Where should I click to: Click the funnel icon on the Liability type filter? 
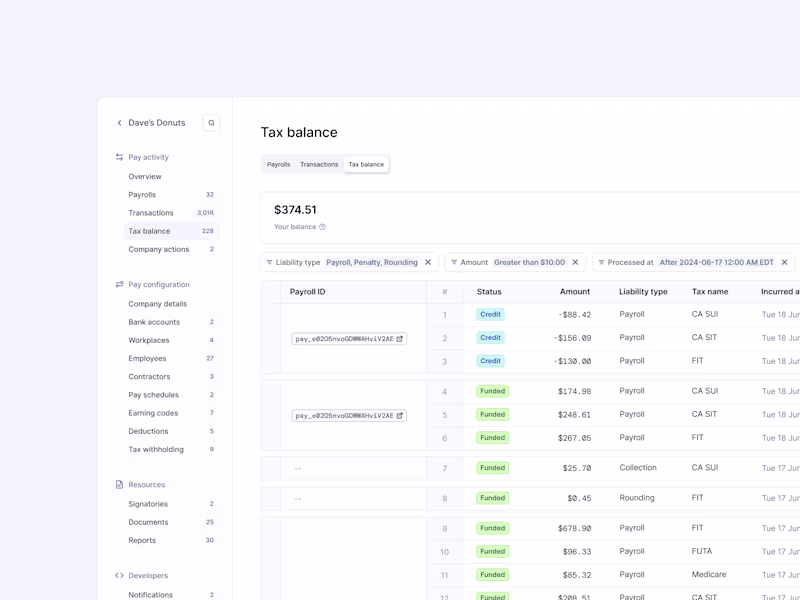[x=269, y=262]
